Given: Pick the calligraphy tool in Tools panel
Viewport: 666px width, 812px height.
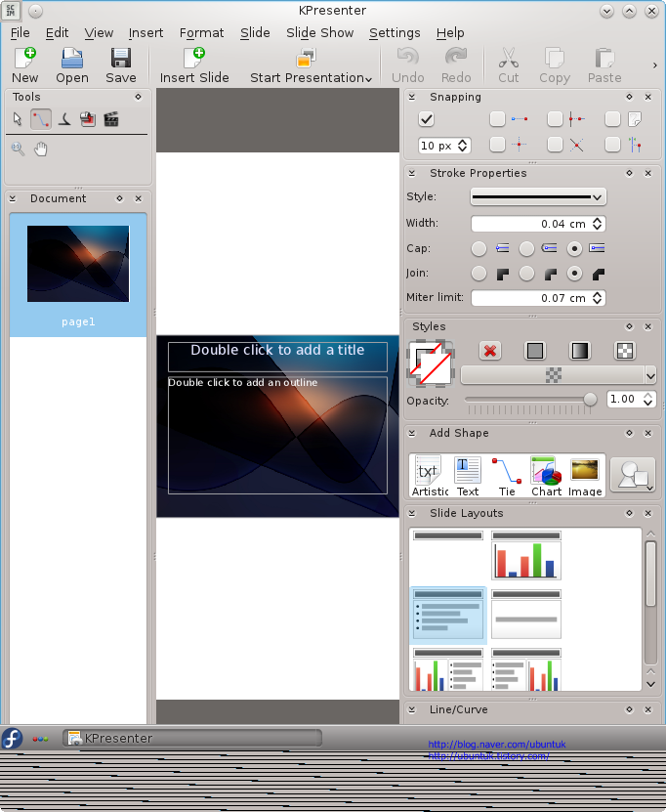Looking at the screenshot, I should pyautogui.click(x=64, y=119).
